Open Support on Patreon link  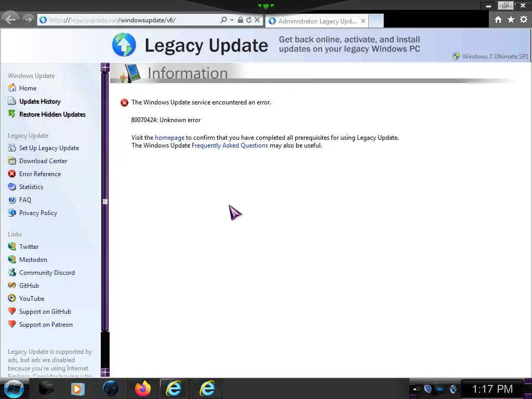coord(46,325)
